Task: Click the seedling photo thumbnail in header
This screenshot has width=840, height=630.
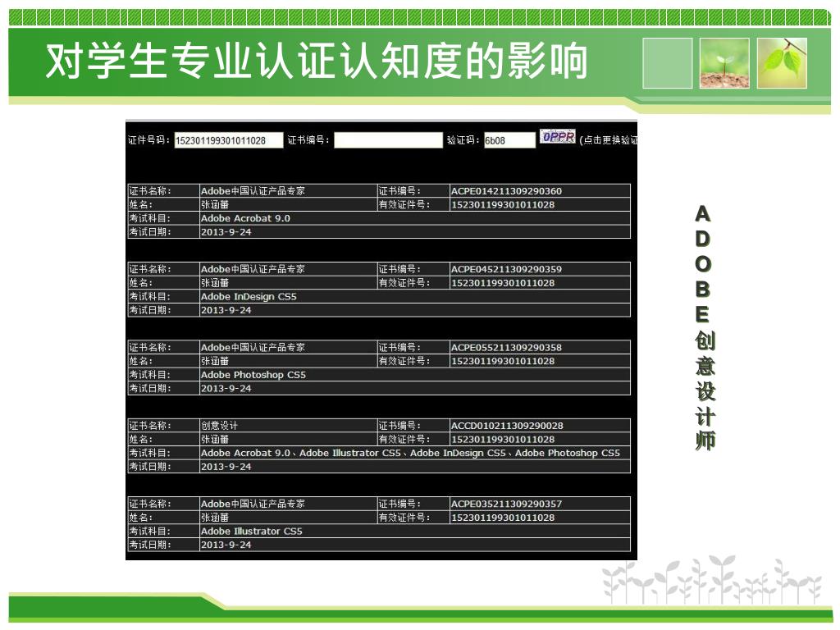Action: point(724,63)
